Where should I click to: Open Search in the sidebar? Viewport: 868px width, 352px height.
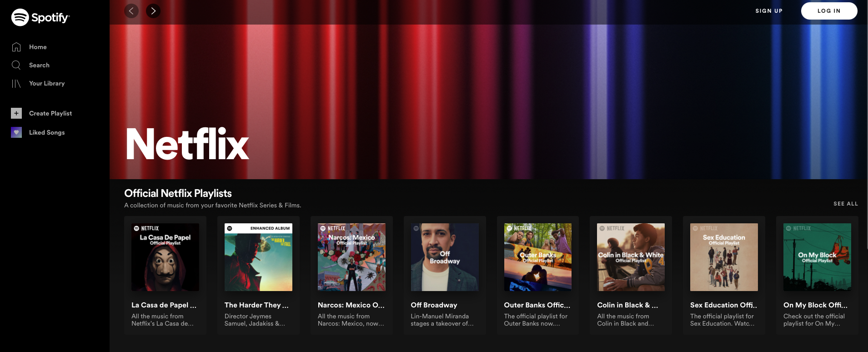point(39,65)
